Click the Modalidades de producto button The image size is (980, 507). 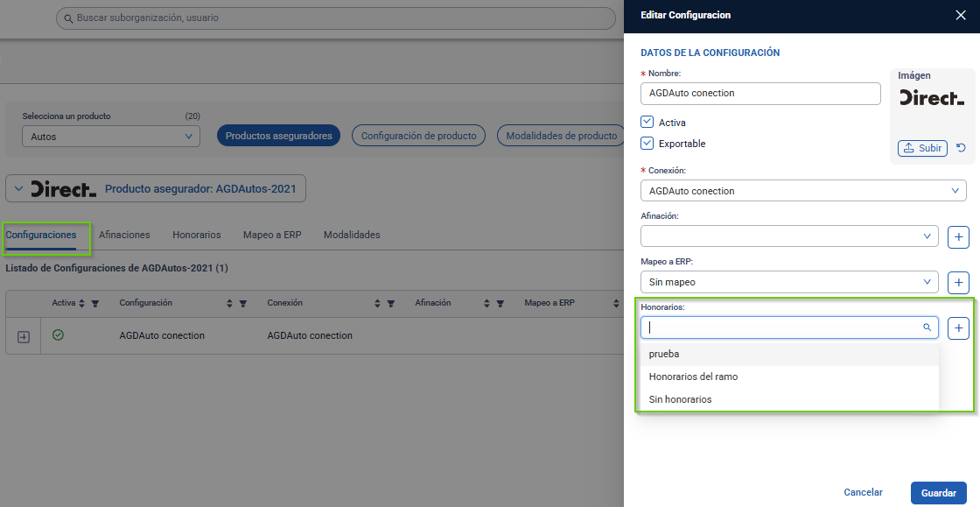coord(561,136)
